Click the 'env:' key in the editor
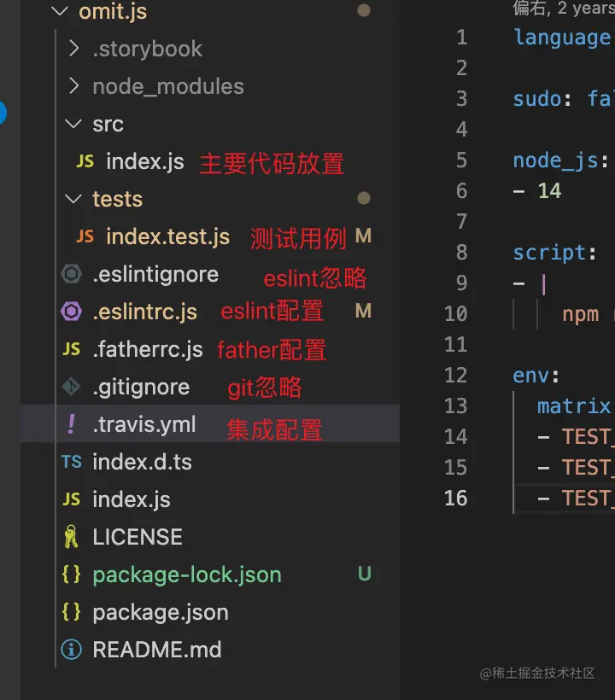This screenshot has height=700, width=615. 536,376
